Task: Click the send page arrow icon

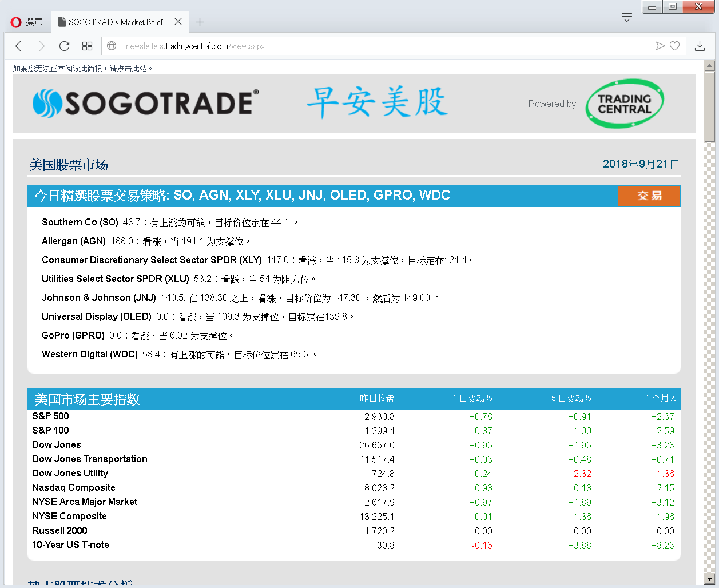Action: pyautogui.click(x=660, y=46)
